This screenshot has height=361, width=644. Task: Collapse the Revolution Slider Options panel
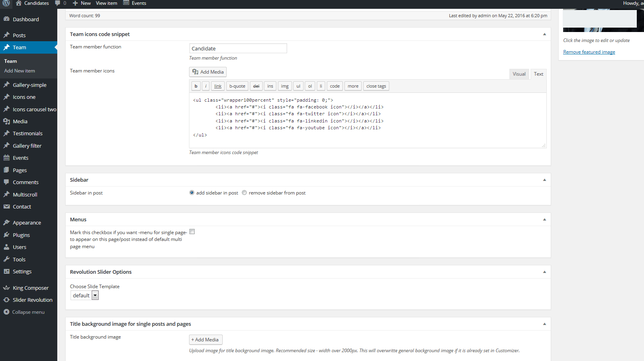tap(544, 272)
